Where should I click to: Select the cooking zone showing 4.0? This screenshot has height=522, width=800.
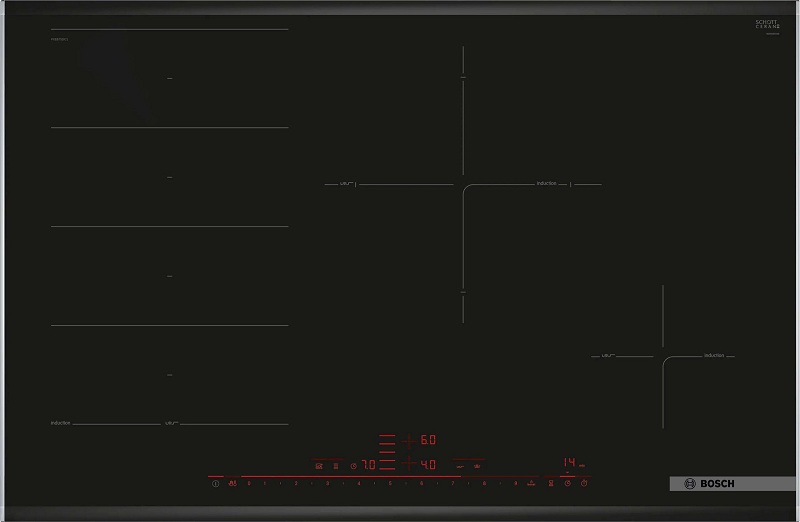click(428, 464)
